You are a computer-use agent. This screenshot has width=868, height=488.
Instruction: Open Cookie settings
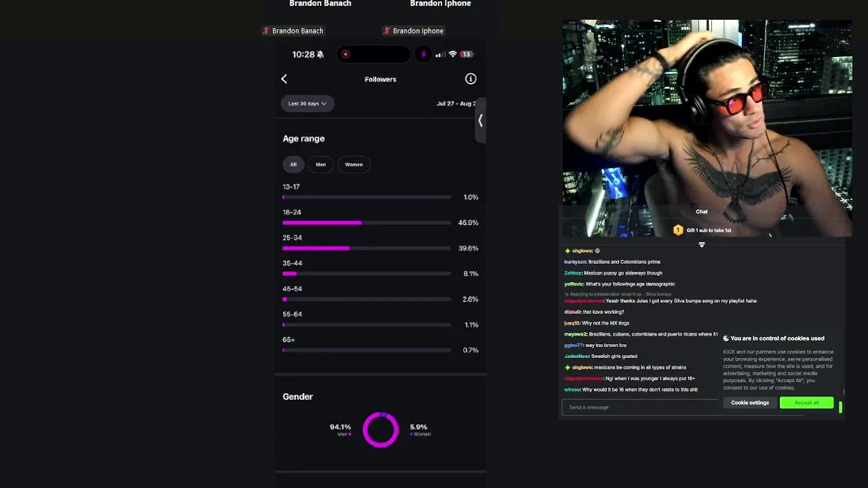[750, 403]
